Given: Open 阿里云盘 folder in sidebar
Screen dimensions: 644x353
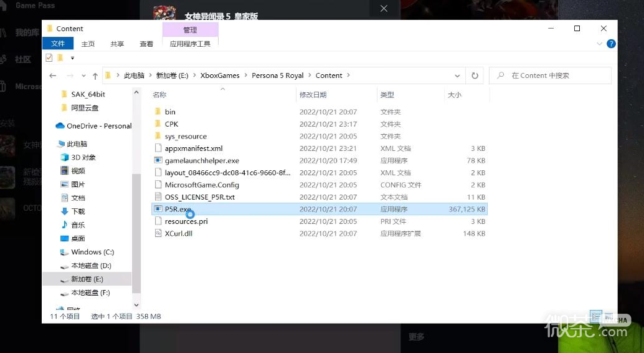Looking at the screenshot, I should tap(80, 108).
